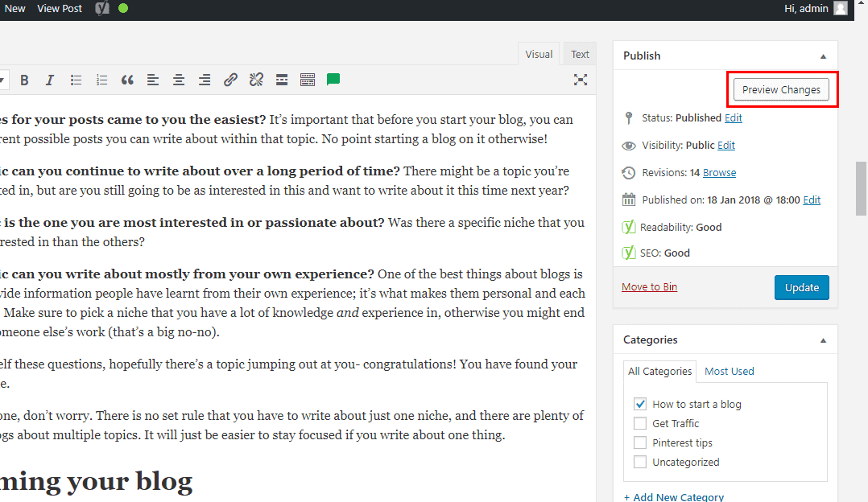Switch to the Text editor tab
The width and height of the screenshot is (868, 502).
(x=579, y=54)
